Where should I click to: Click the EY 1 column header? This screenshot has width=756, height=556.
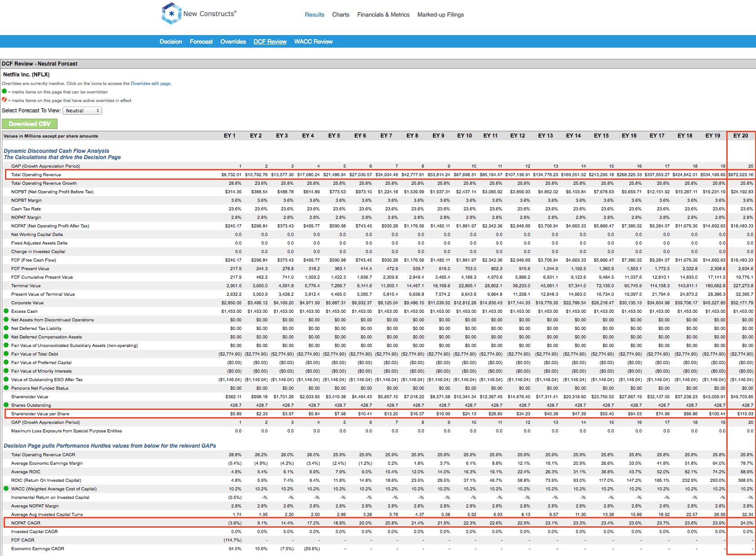(230, 136)
